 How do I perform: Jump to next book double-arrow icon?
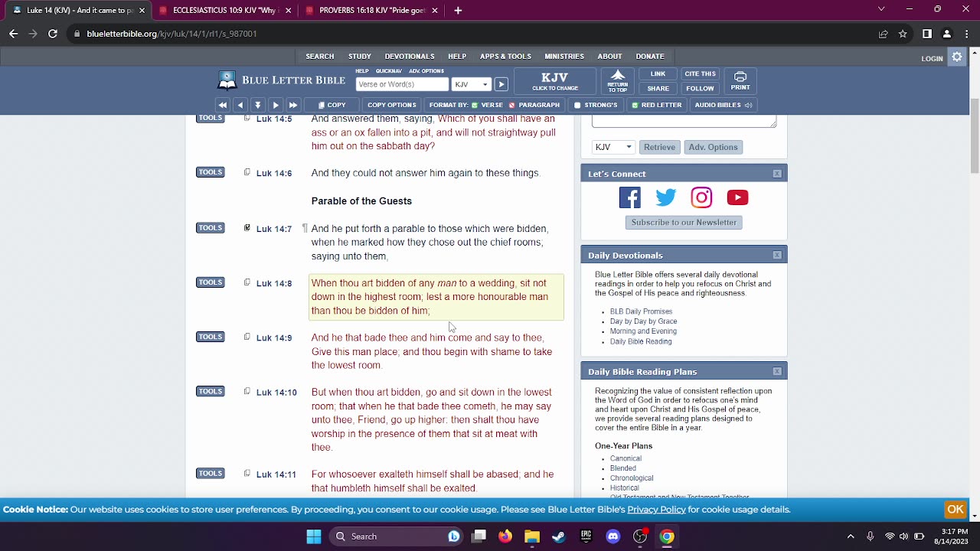[293, 105]
